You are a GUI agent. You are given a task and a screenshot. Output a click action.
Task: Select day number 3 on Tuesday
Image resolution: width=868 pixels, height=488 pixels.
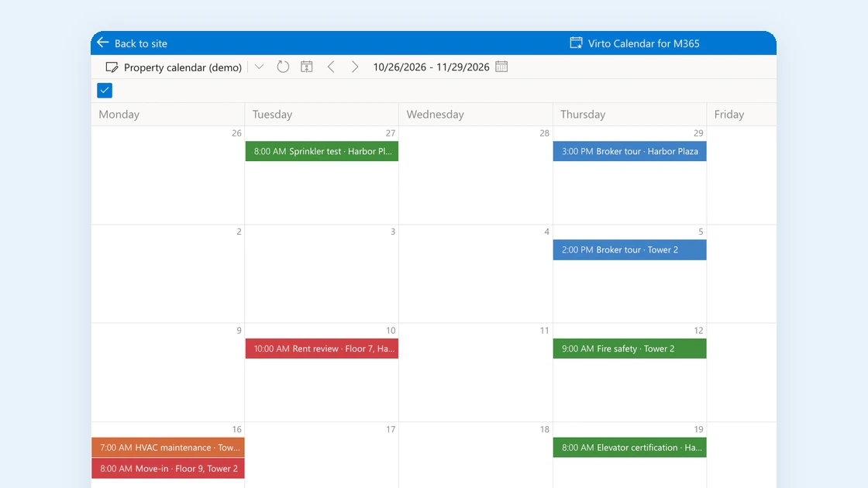(392, 232)
